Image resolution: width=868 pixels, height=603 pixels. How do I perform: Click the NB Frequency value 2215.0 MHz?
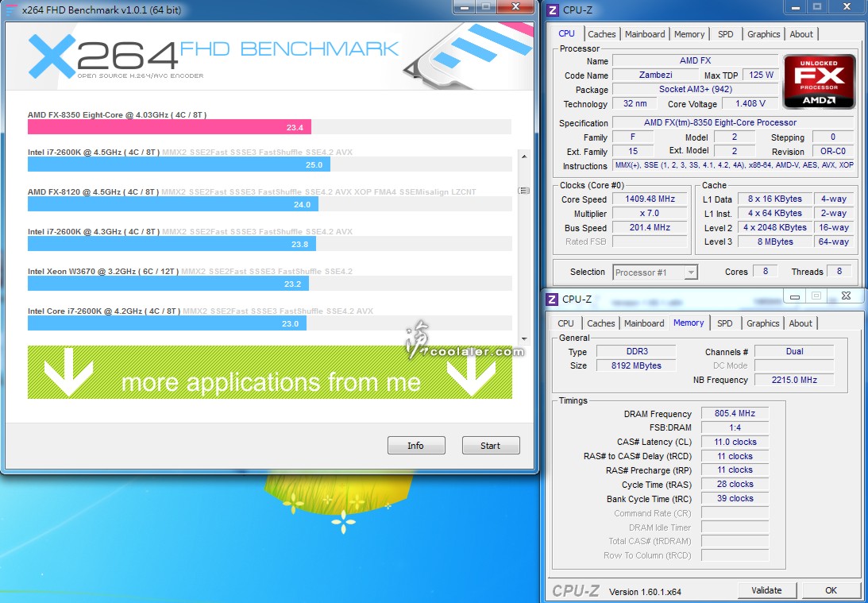click(x=794, y=380)
